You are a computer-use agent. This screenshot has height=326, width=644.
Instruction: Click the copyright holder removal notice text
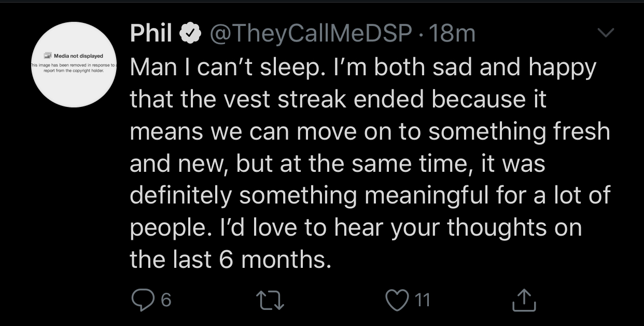[75, 67]
